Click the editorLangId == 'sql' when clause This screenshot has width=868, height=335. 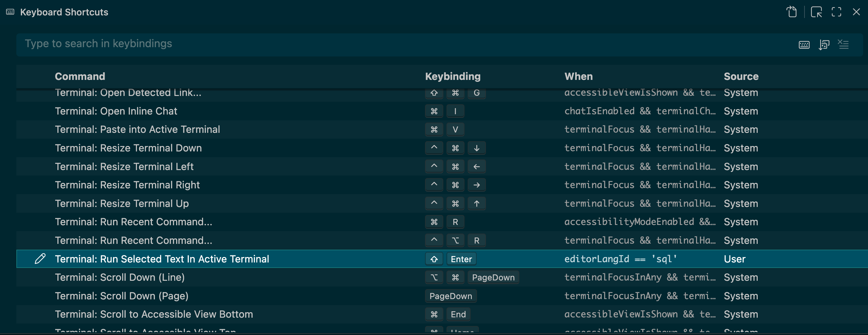tap(620, 259)
